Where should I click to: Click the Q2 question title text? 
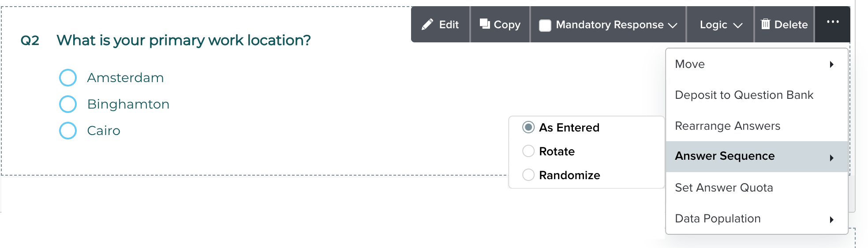183,40
